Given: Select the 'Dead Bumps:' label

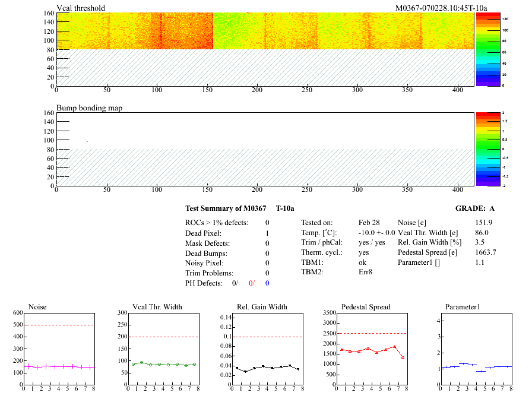Looking at the screenshot, I should click(206, 254).
